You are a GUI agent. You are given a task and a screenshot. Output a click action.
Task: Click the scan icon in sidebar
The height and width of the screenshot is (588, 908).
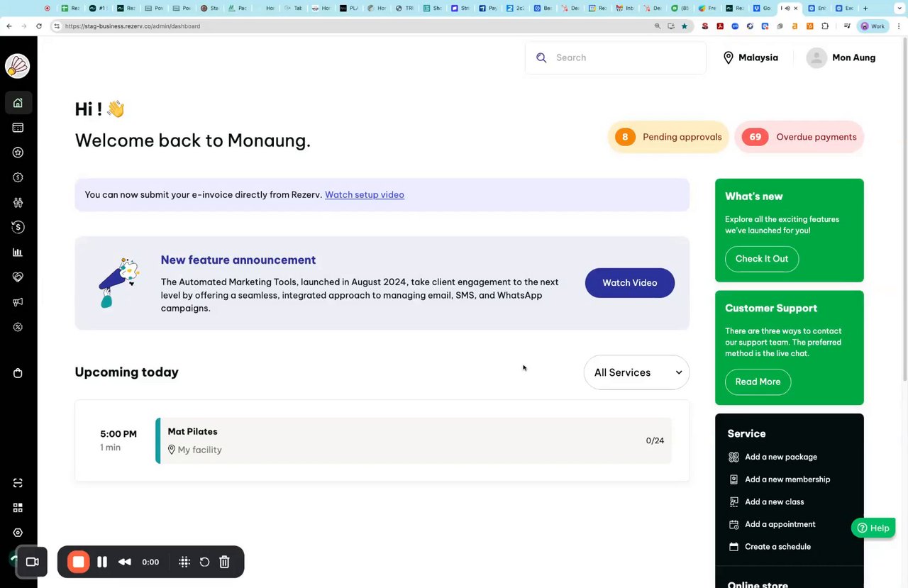point(18,483)
